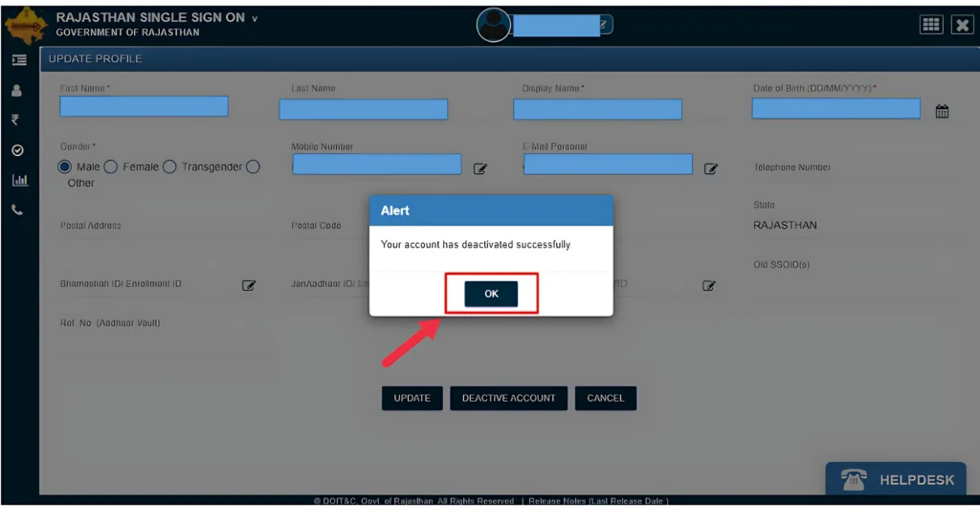Open the user profile sidebar icon

pos(17,91)
